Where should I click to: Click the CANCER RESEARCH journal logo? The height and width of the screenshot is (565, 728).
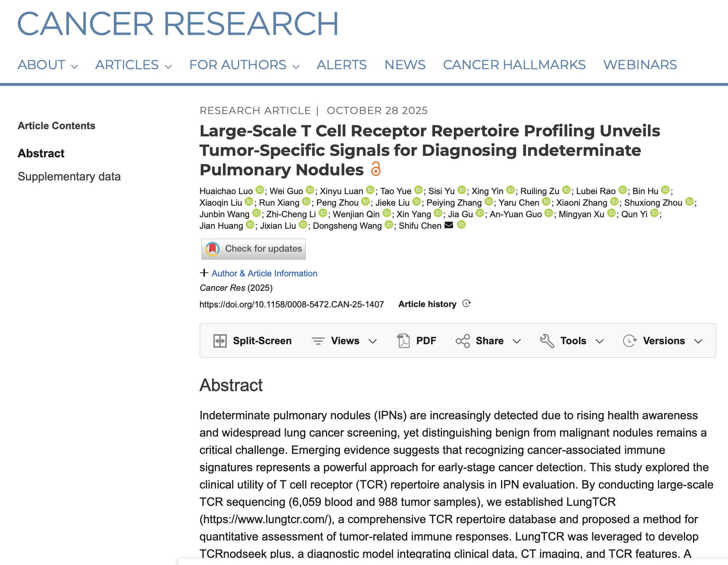178,24
